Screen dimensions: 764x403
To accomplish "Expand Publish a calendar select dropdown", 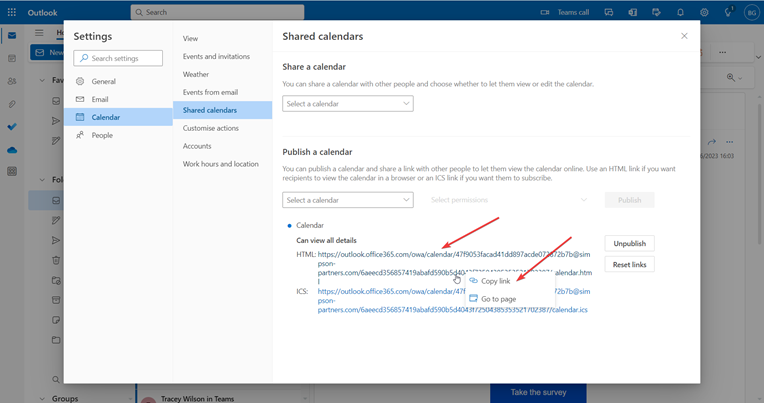I will click(x=347, y=200).
